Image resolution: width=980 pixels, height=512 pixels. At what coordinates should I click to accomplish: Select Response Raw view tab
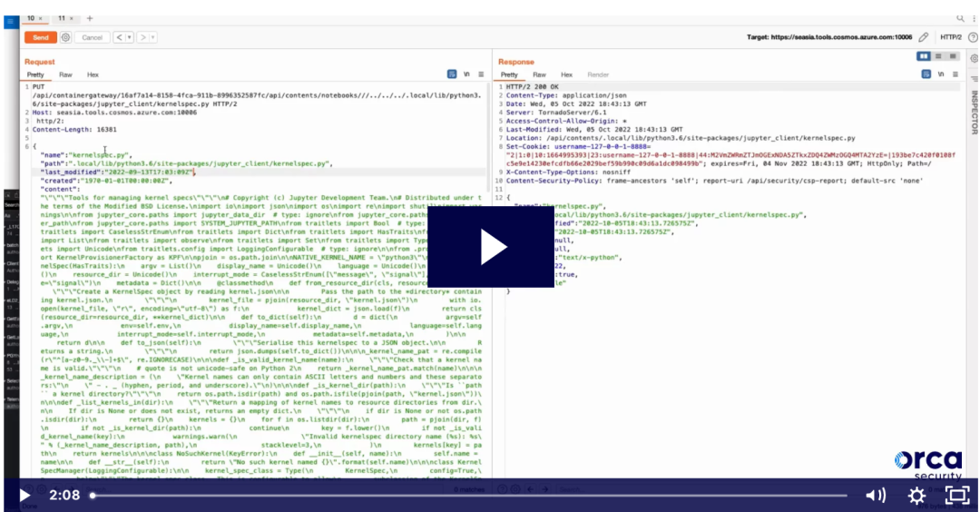point(539,75)
